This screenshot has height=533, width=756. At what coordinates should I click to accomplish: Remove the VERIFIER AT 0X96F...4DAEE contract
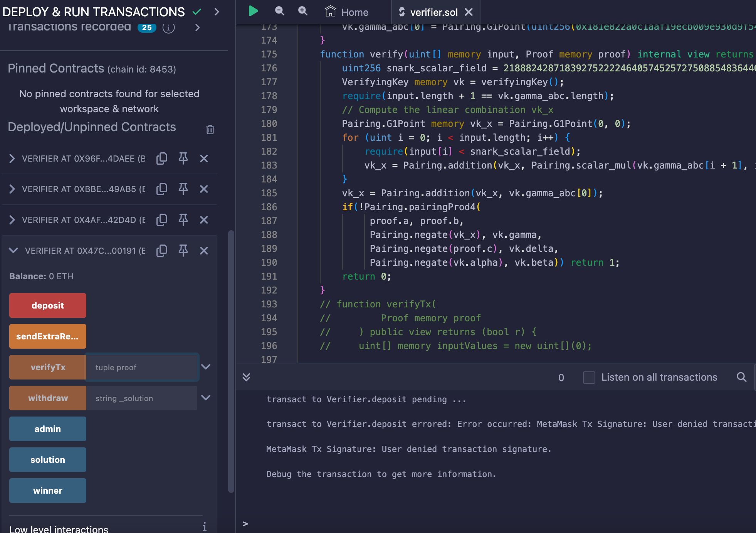click(204, 159)
